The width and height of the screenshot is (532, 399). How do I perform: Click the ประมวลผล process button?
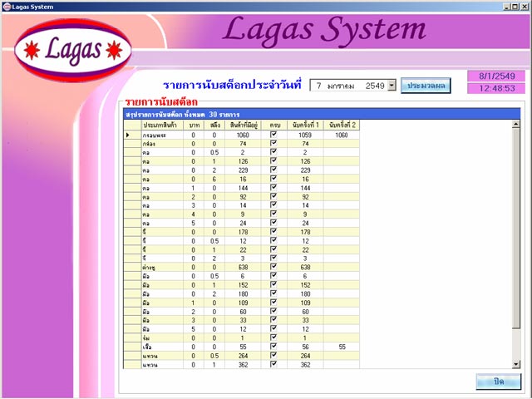[x=426, y=86]
